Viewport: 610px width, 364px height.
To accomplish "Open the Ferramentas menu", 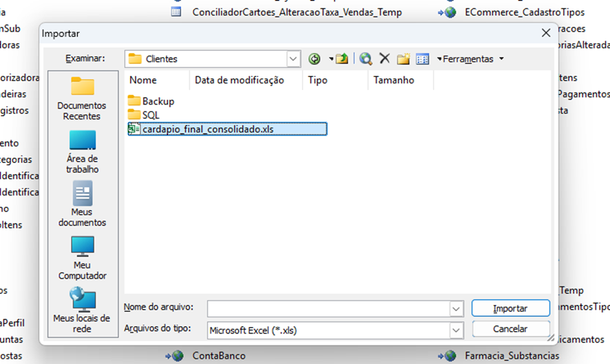I will pyautogui.click(x=470, y=59).
